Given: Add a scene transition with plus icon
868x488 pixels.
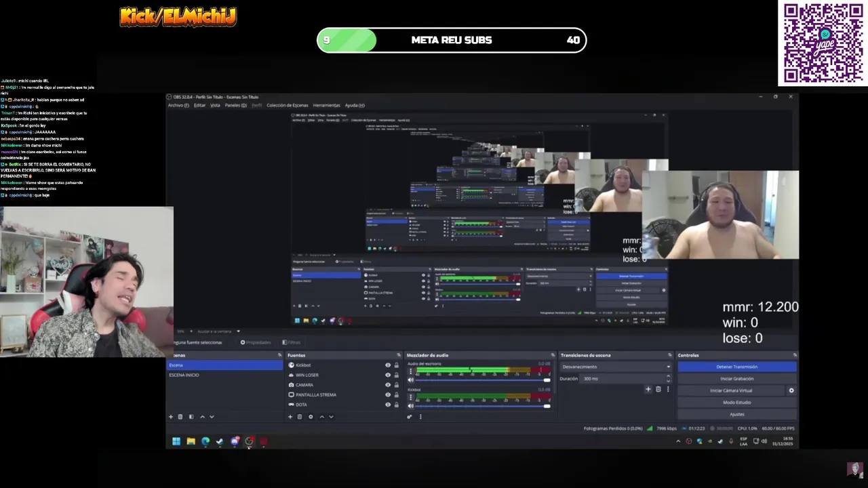Looking at the screenshot, I should coord(648,389).
